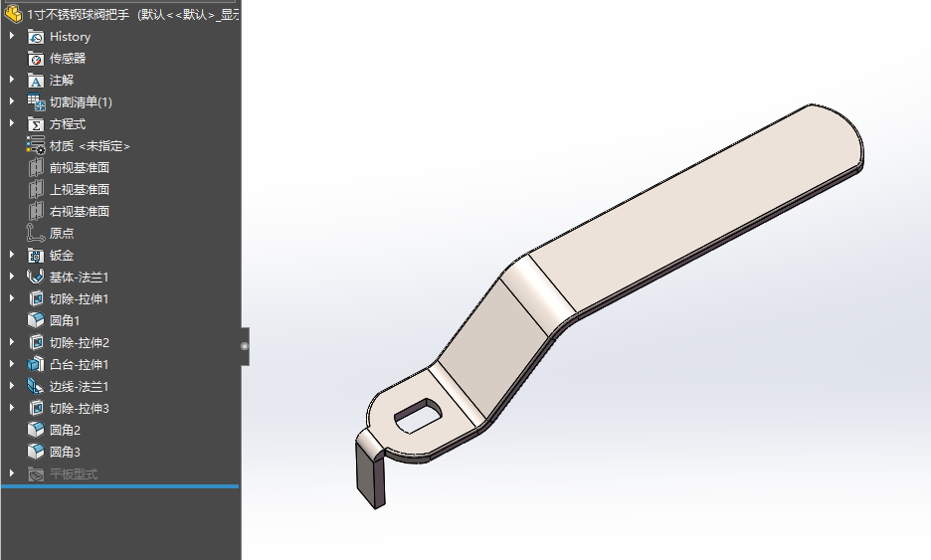Select the 前视基准面 label

(x=80, y=168)
